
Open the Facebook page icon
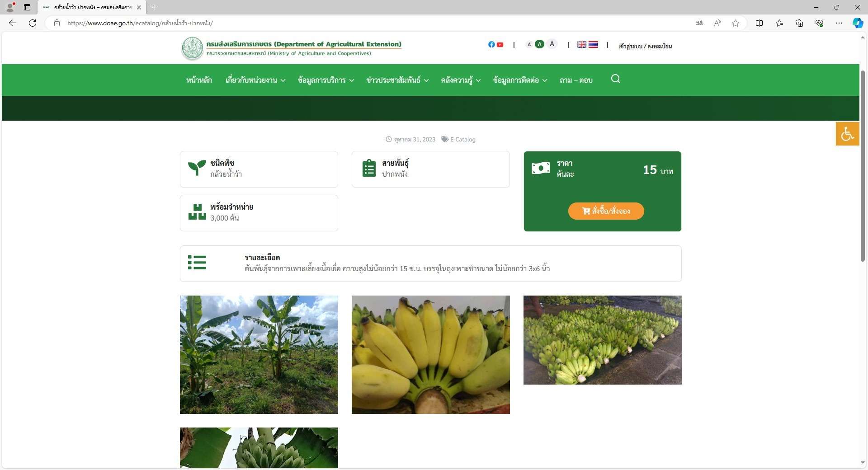click(x=491, y=44)
